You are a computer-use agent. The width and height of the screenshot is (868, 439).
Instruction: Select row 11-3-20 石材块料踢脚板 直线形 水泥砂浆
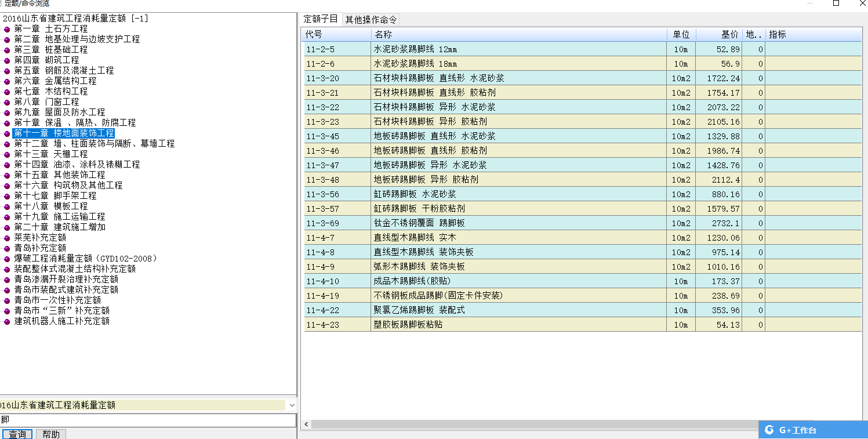pos(583,78)
